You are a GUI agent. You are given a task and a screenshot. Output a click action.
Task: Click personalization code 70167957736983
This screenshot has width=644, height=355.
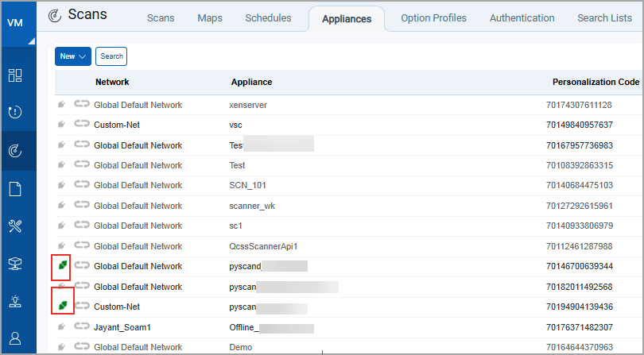[x=579, y=145]
